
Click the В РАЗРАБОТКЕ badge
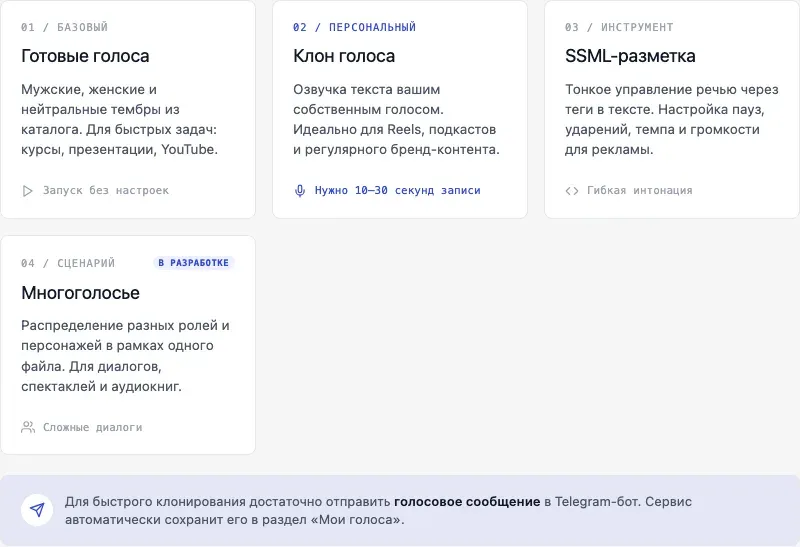pyautogui.click(x=193, y=263)
